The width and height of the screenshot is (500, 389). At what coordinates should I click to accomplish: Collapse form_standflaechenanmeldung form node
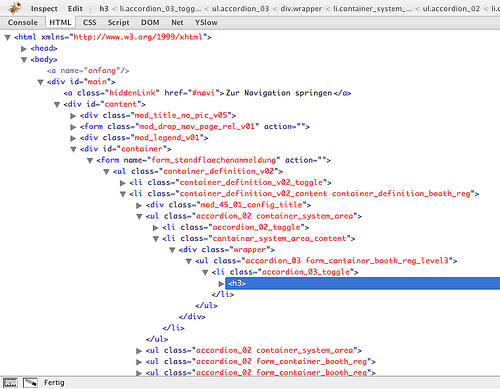point(90,161)
